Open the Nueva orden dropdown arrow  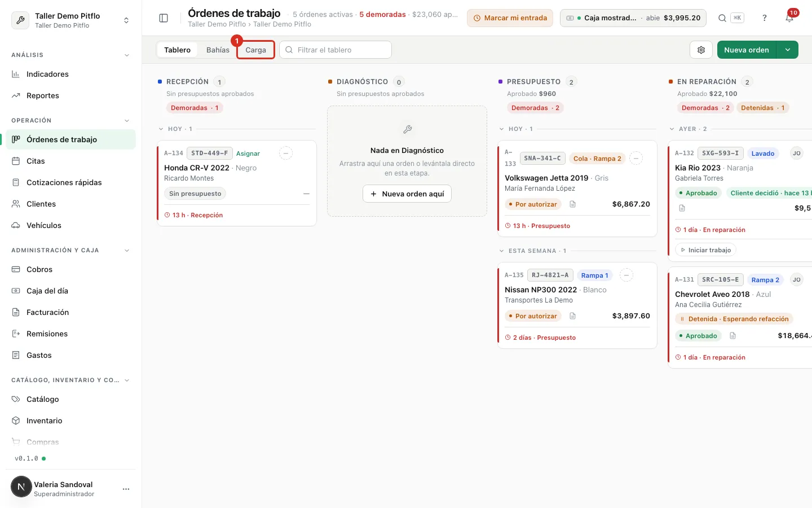point(788,50)
